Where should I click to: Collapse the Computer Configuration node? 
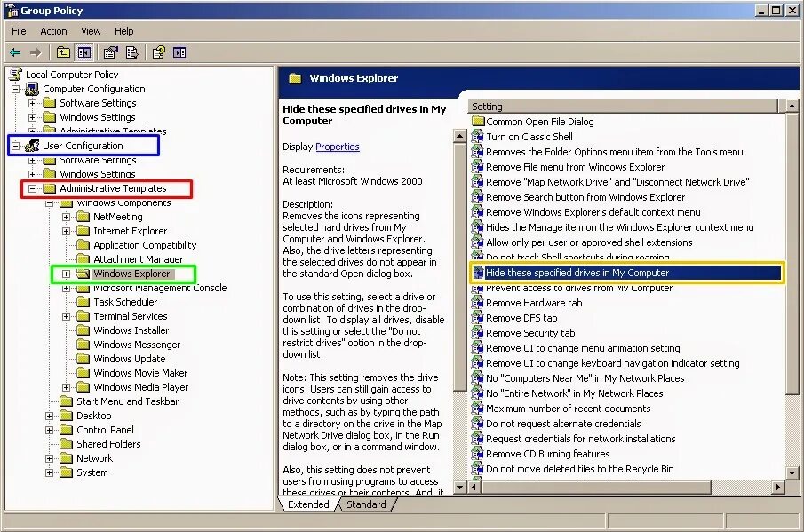[16, 89]
